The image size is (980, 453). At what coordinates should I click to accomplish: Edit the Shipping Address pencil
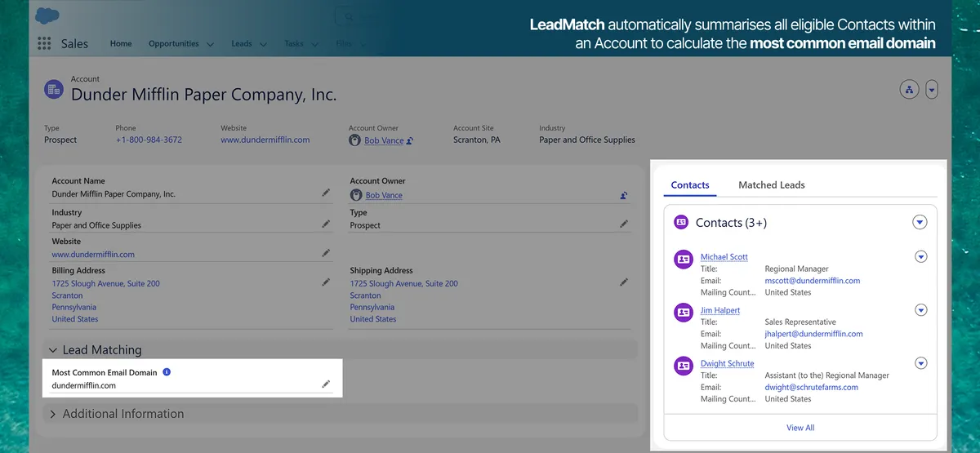[x=624, y=282]
